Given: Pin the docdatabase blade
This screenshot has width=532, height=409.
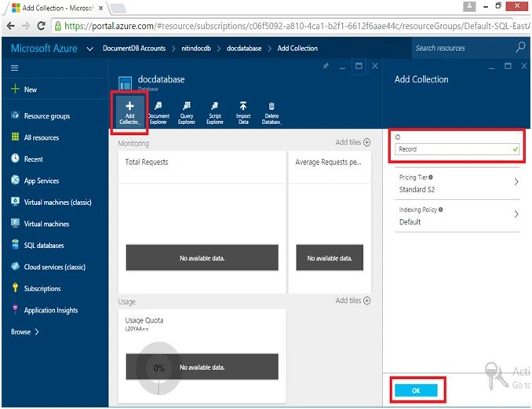Looking at the screenshot, I should pos(326,66).
